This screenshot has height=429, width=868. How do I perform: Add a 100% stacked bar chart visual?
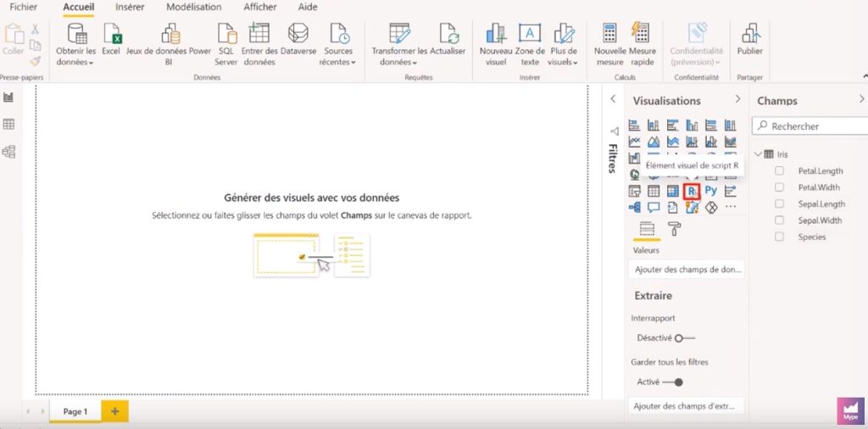tap(711, 125)
